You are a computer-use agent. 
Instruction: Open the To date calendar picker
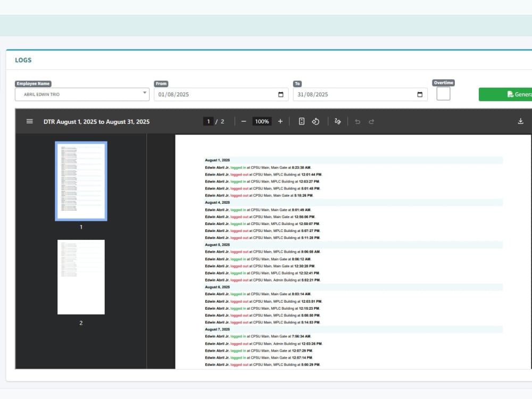tap(420, 95)
